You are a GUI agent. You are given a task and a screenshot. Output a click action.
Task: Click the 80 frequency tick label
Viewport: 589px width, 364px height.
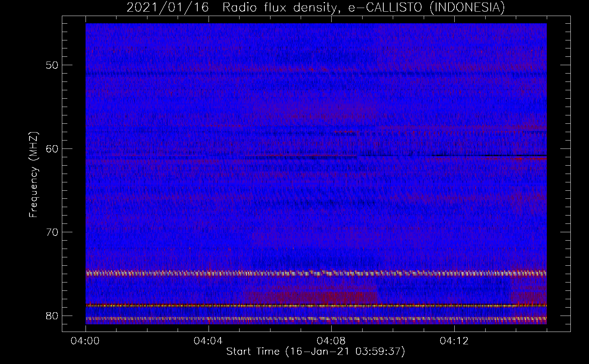[52, 316]
